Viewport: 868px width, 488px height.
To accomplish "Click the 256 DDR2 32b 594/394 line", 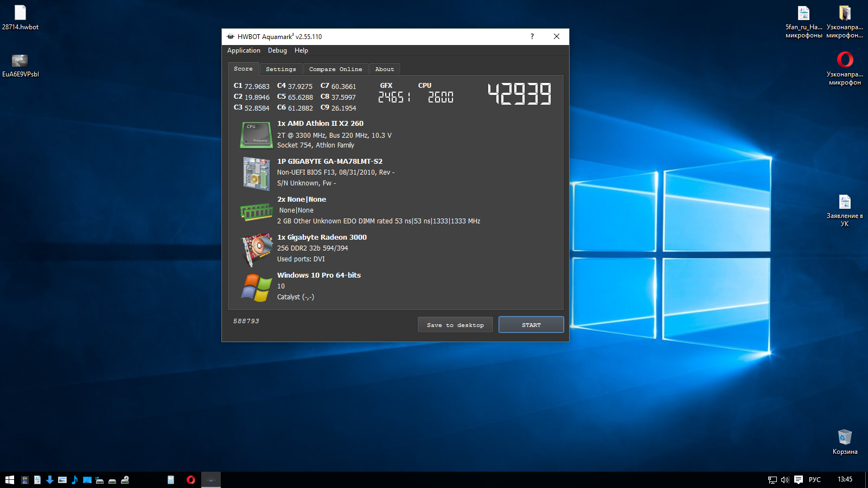I will 312,248.
